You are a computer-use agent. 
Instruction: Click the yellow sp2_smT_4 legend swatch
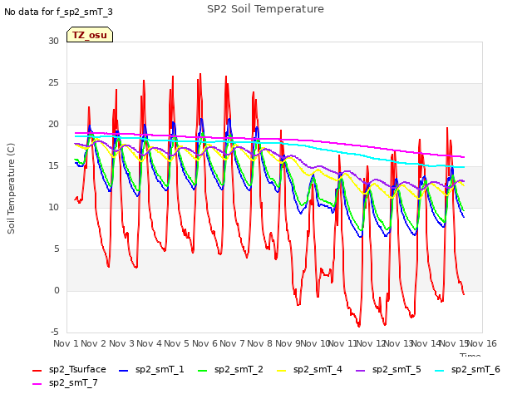point(281,371)
